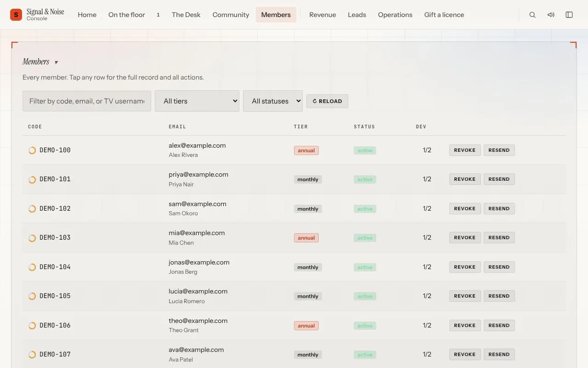The image size is (588, 368).
Task: Expand the Members heading dropdown arrow
Action: point(57,63)
